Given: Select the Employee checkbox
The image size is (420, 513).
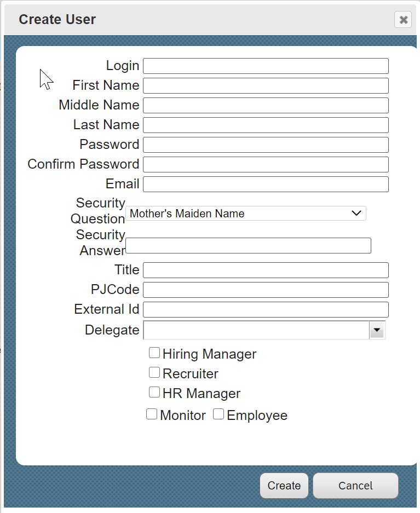Looking at the screenshot, I should tap(218, 414).
